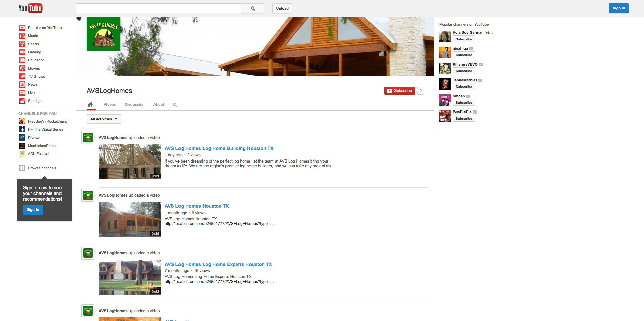Click the Live sidebar icon
Viewport: 644px width, 321px height.
pos(22,93)
